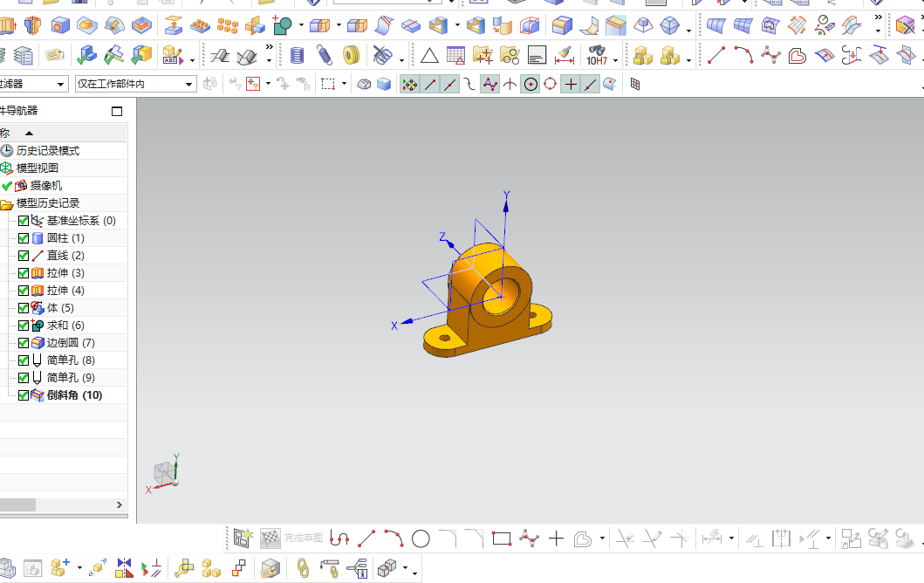924x583 pixels.
Task: Uncheck the 圆柱 (1) checkbox
Action: tap(24, 238)
